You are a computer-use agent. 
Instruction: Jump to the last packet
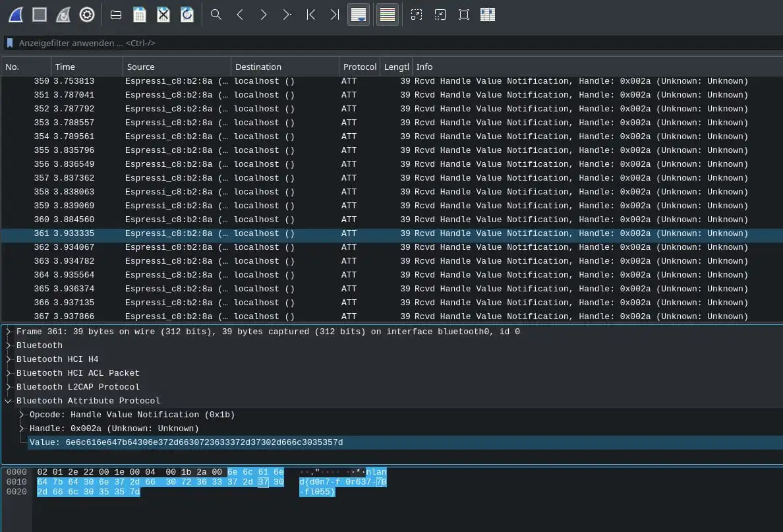[x=335, y=15]
